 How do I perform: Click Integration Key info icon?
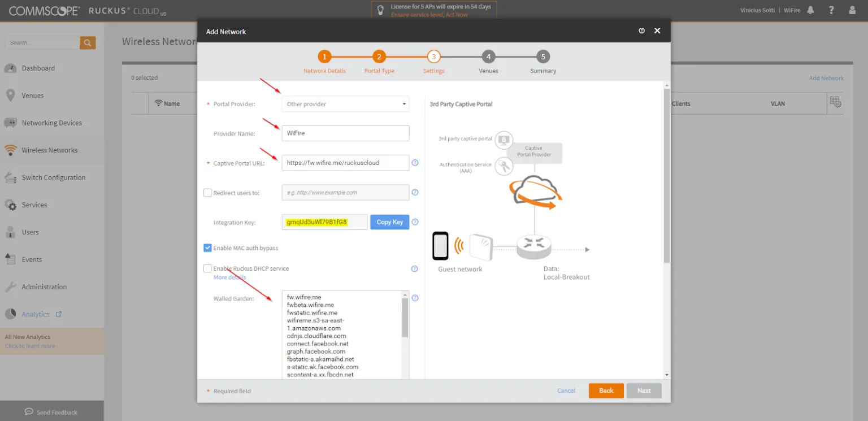(415, 222)
